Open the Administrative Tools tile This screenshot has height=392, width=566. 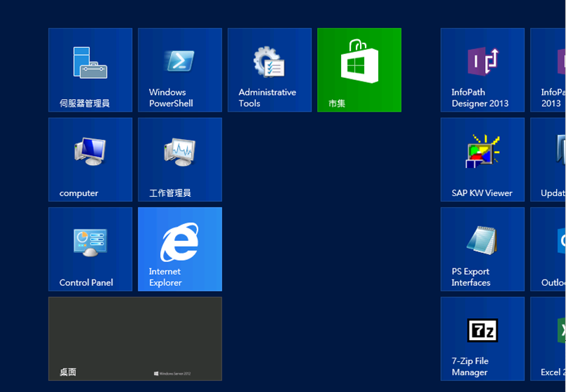[270, 70]
